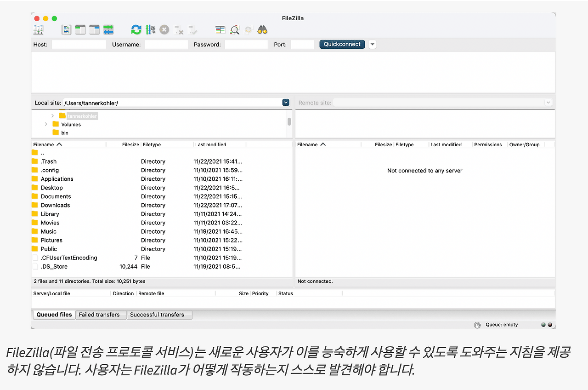Screen dimensions: 588x390
Task: Click the Movies folder icon
Action: pyautogui.click(x=35, y=223)
